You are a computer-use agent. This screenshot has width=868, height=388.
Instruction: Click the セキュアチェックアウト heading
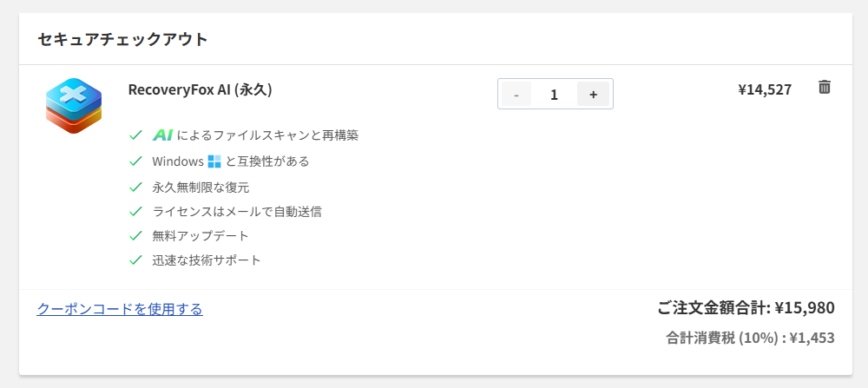(122, 39)
